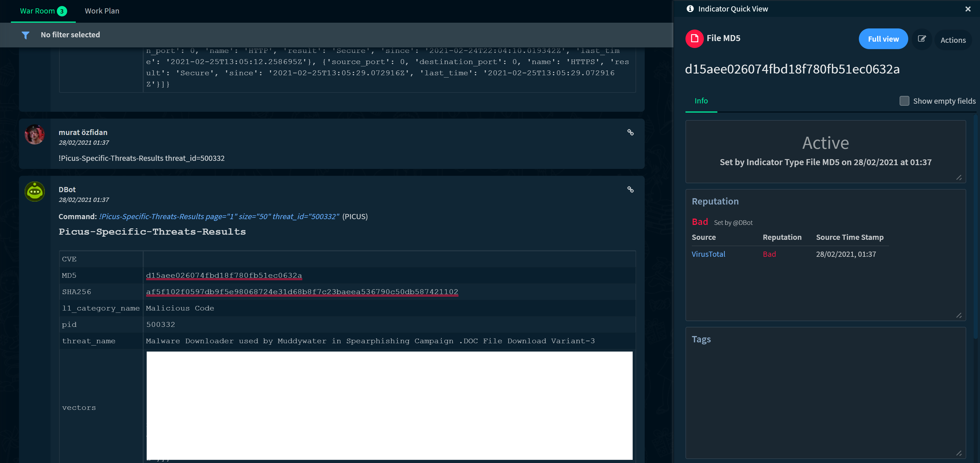Copy link icon on murat özfidan entry
Screen dimensions: 980x463
point(630,132)
